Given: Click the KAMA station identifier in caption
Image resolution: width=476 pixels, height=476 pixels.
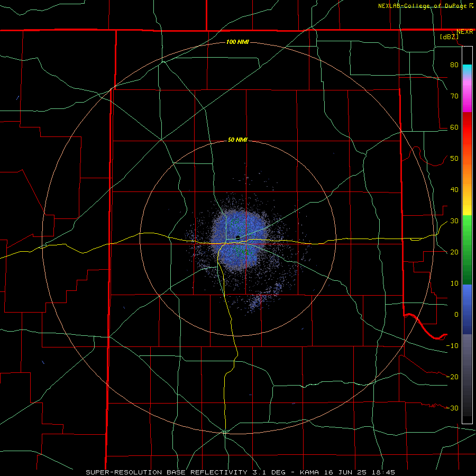Looking at the screenshot, I should [x=309, y=472].
